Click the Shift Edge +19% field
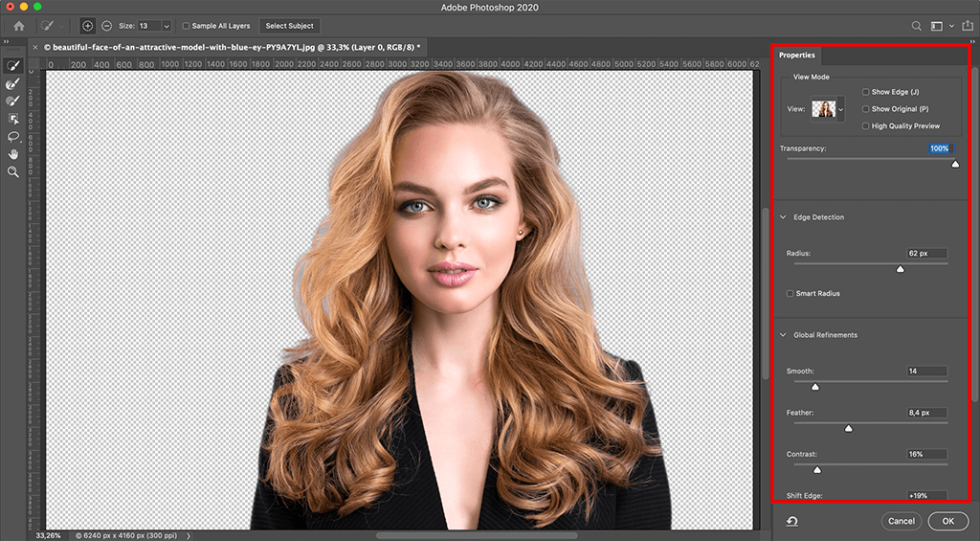Viewport: 980px width, 541px height. [x=926, y=495]
